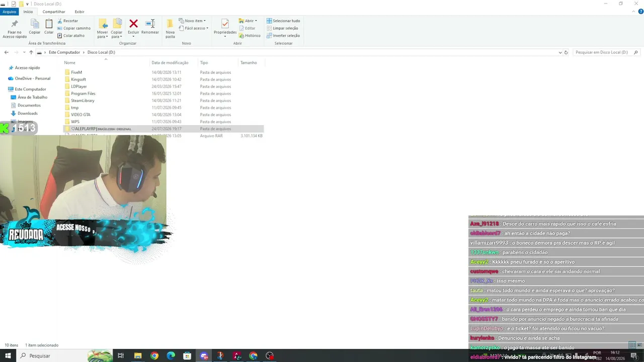Click Limpar seleção in the ribbon
This screenshot has width=644, height=362.
pos(282,28)
